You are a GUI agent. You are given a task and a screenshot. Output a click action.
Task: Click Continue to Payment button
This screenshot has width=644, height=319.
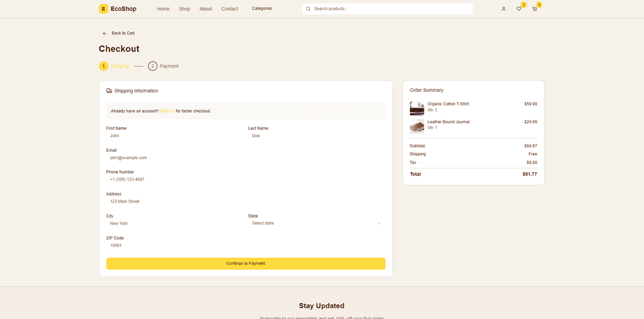pos(246,264)
